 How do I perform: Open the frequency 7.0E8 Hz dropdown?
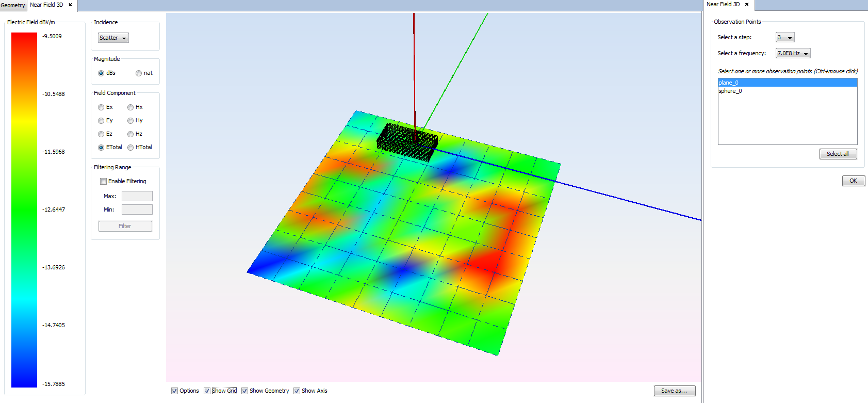coord(793,53)
